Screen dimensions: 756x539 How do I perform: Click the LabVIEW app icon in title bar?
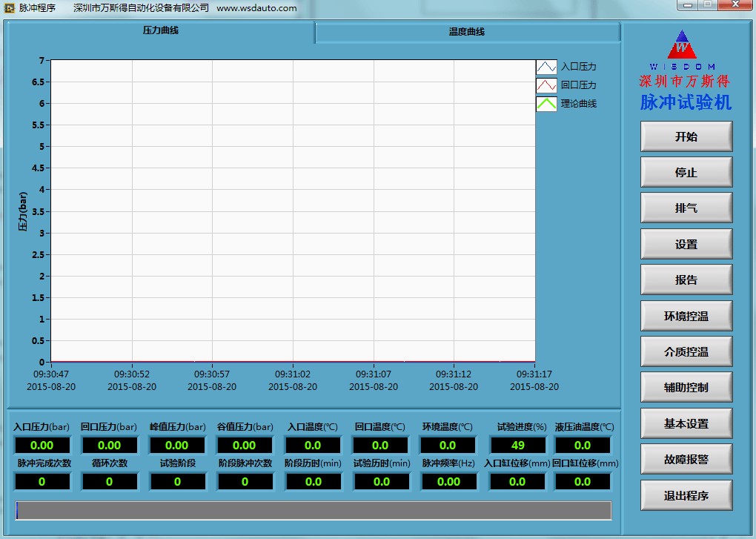pyautogui.click(x=10, y=8)
